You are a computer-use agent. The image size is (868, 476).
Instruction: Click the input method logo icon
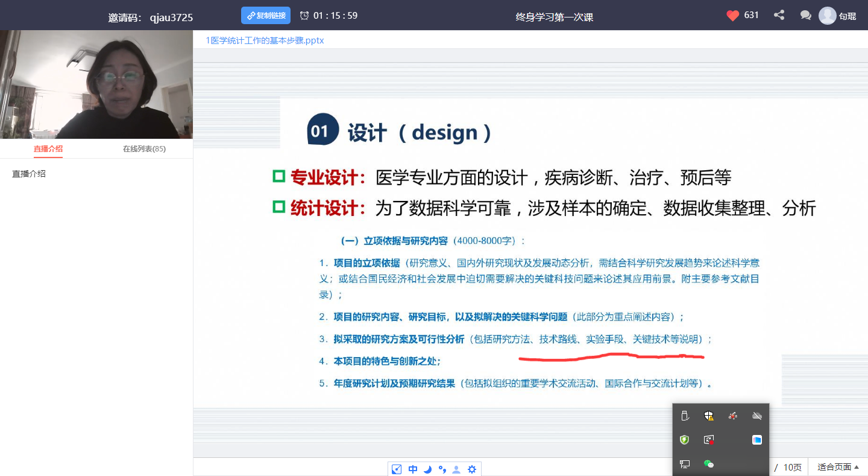coord(397,469)
